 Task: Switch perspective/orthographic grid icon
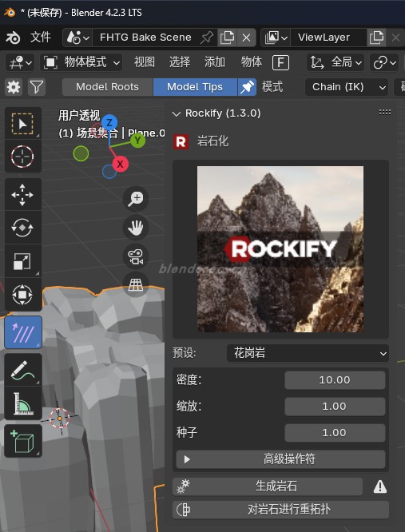coord(136,284)
